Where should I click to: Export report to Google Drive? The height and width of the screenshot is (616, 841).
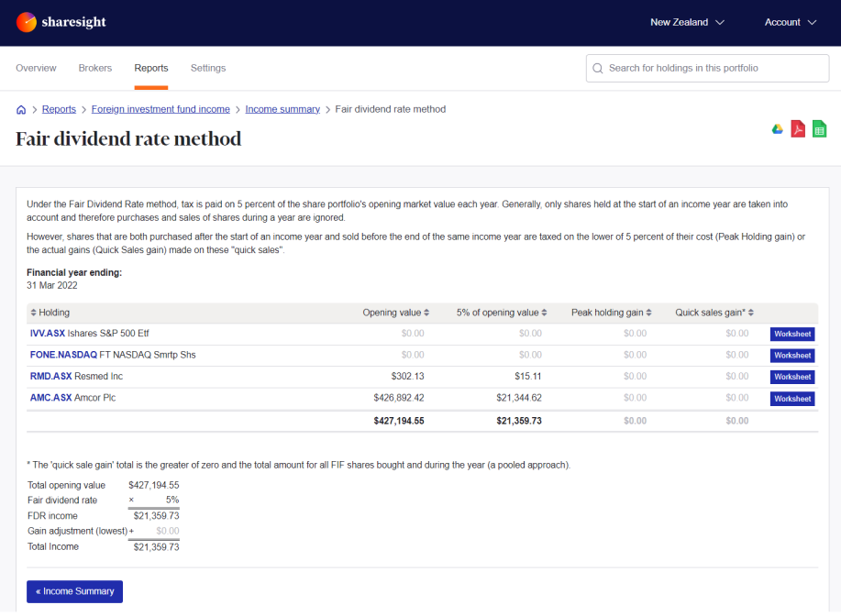(777, 129)
